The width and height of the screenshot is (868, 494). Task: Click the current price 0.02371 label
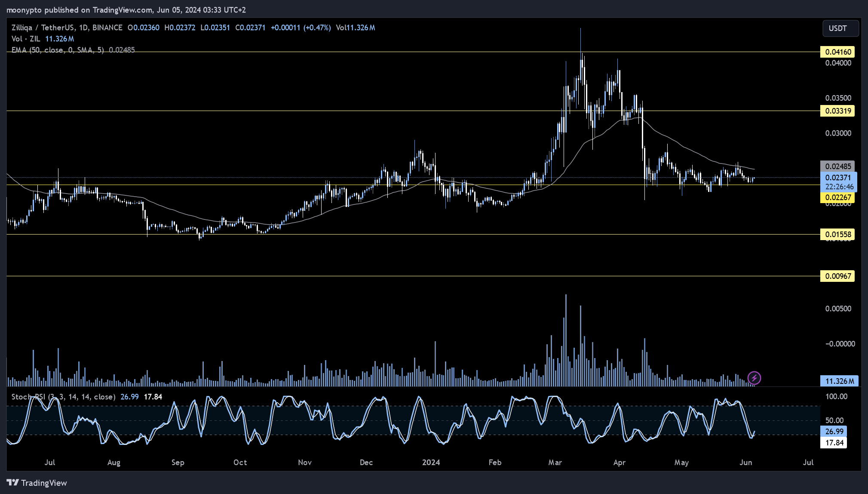point(838,178)
